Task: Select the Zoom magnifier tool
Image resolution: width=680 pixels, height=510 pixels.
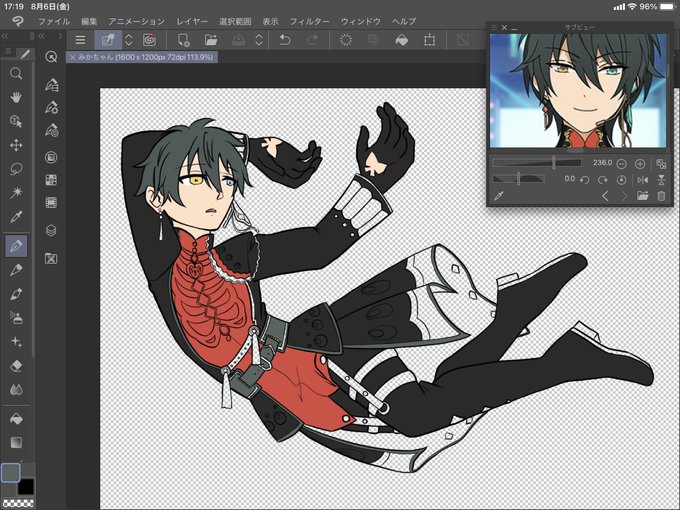Action: click(16, 73)
